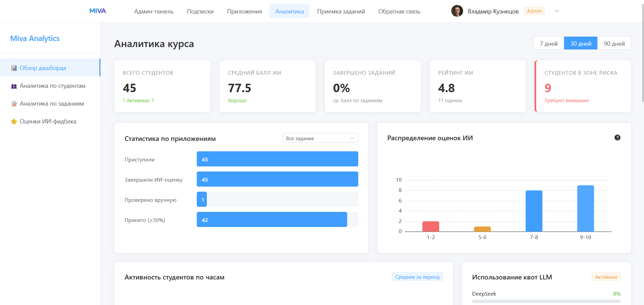
Task: Click the 11 оценок text
Action: 450,101
